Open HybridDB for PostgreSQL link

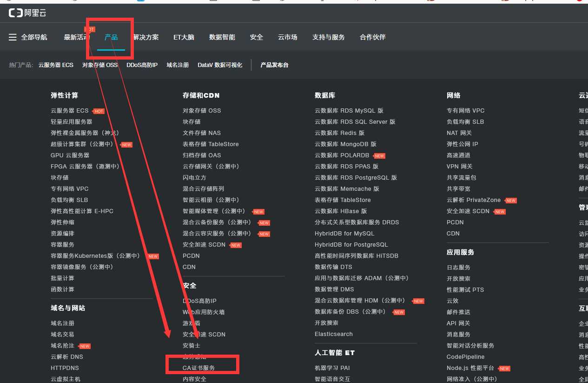(351, 245)
